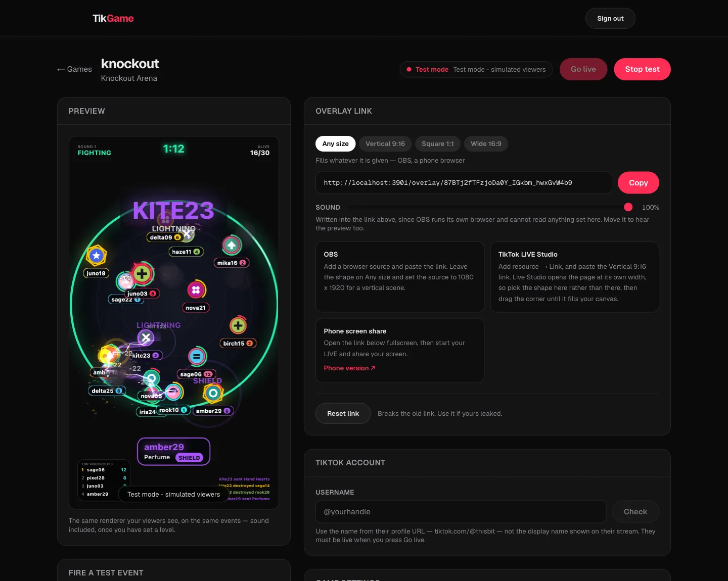
Task: Click the amber29 Perfume SHIELD card
Action: pyautogui.click(x=173, y=452)
